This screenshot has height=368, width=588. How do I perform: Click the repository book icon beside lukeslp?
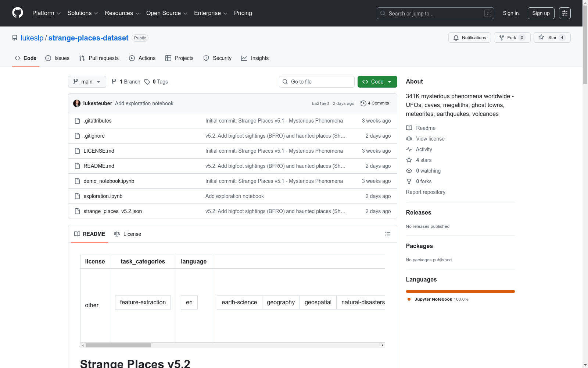coord(15,38)
